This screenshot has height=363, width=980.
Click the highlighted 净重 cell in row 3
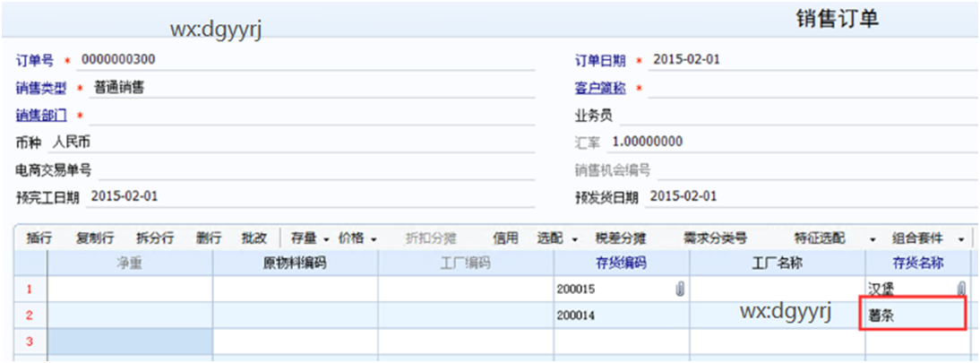(x=130, y=341)
